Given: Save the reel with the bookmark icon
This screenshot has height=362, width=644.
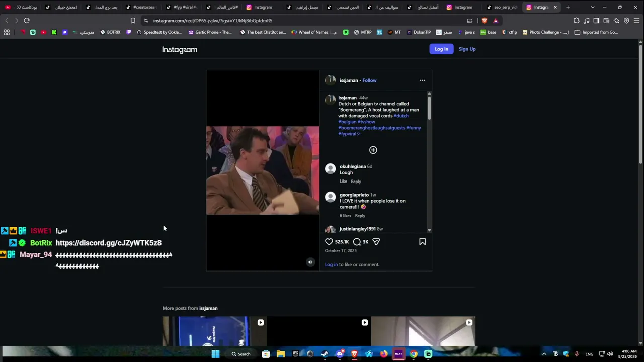Looking at the screenshot, I should pyautogui.click(x=423, y=242).
